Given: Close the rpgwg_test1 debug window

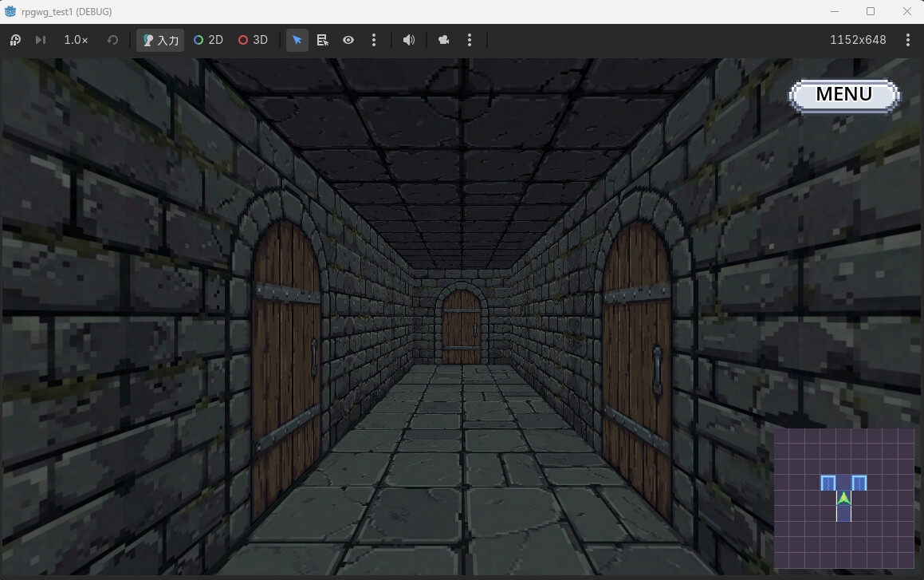Looking at the screenshot, I should [907, 11].
